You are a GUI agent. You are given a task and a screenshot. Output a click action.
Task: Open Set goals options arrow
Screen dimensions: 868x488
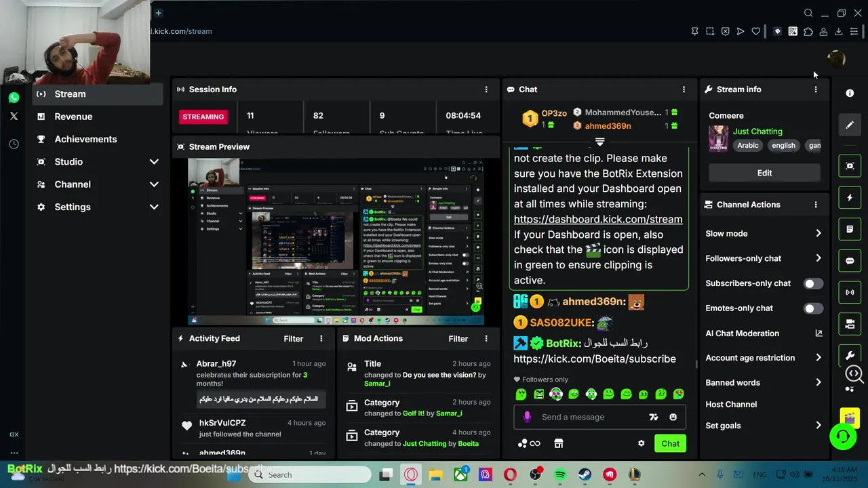[x=818, y=426]
